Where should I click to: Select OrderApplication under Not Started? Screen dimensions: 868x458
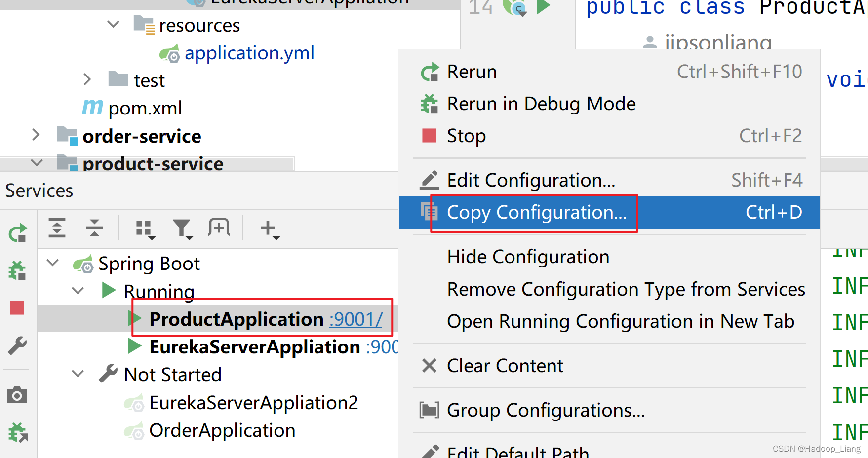222,430
